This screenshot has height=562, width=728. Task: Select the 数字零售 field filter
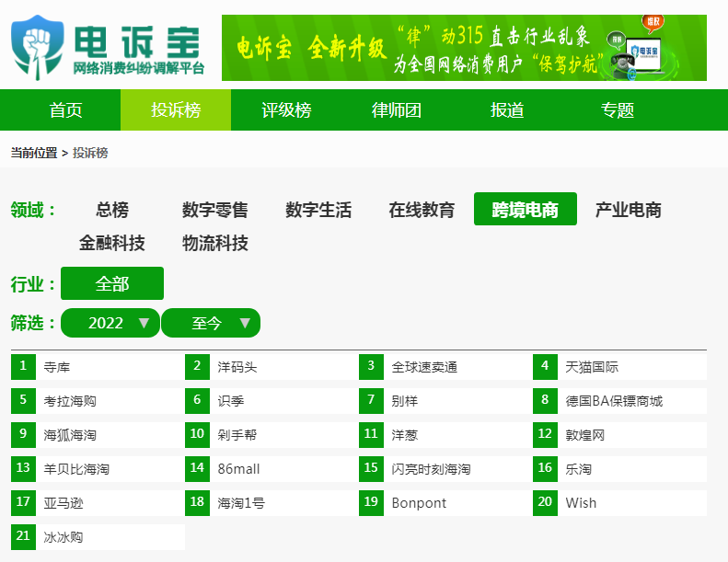point(215,210)
